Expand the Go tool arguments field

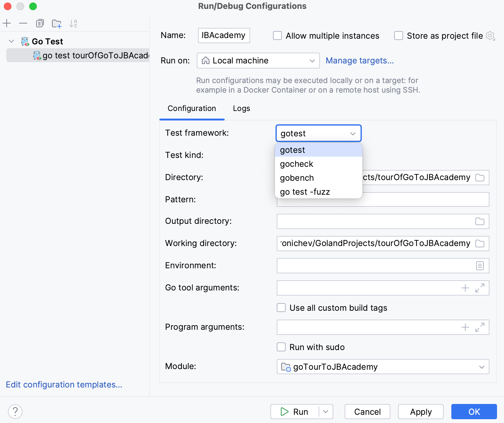[x=480, y=288]
